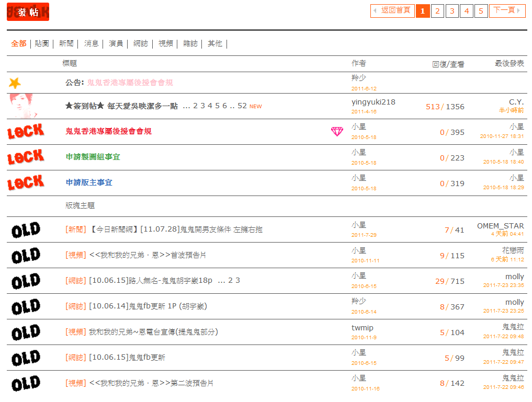Click the avatar thumbnail beside 簽到帖 thread
The image size is (532, 402).
21,106
